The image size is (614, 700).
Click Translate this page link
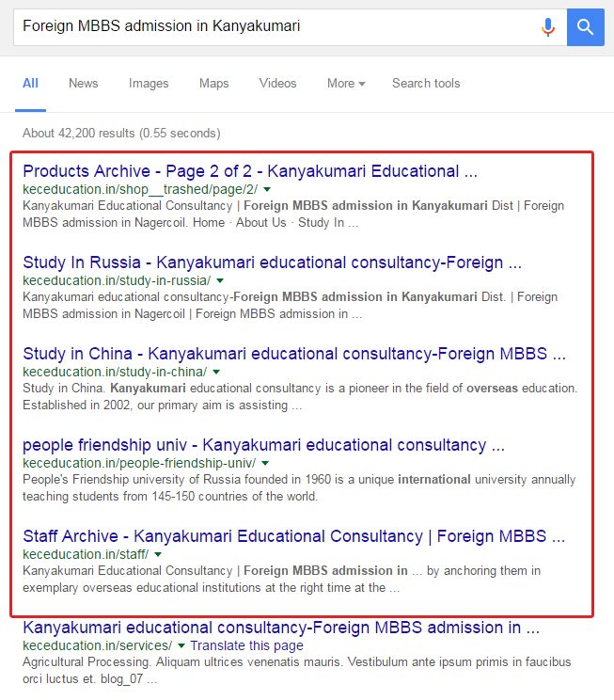246,646
